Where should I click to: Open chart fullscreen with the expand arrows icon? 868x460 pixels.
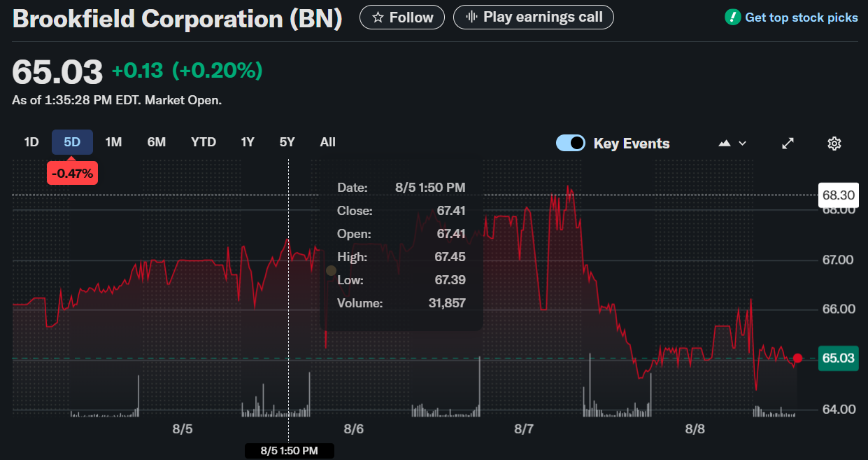[x=788, y=143]
